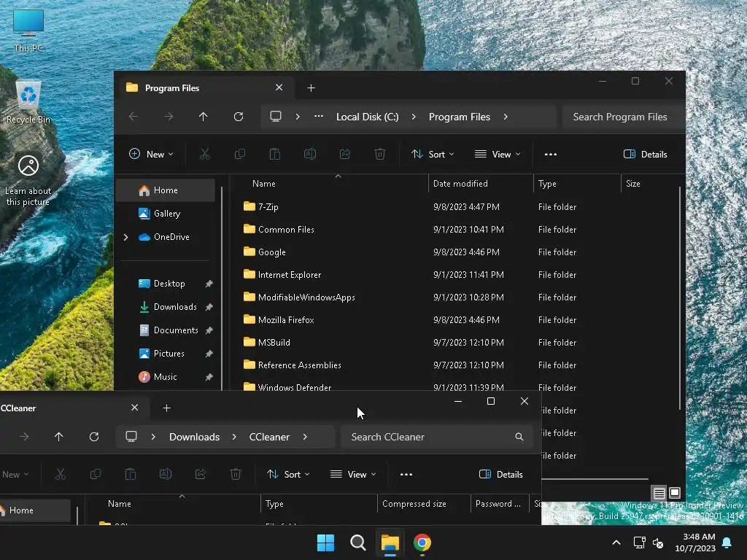
Task: Add new tab in CCleaner window
Action: 167,408
